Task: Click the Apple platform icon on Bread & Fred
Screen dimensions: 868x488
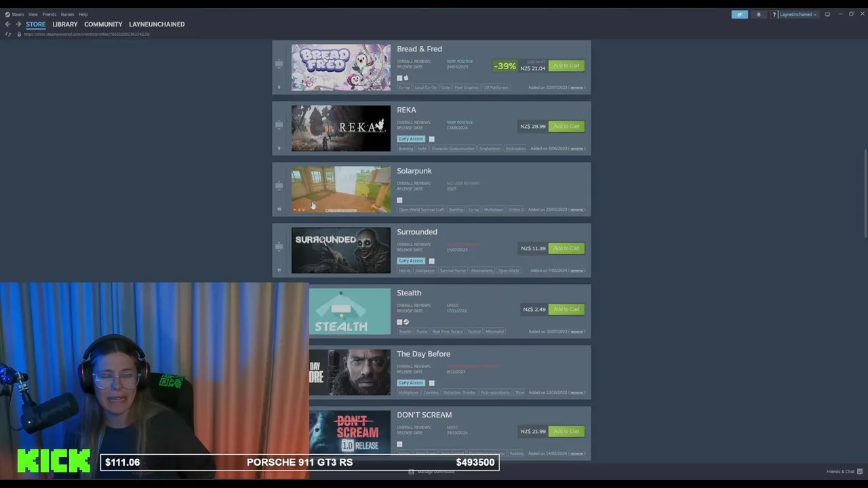Action: pyautogui.click(x=406, y=78)
